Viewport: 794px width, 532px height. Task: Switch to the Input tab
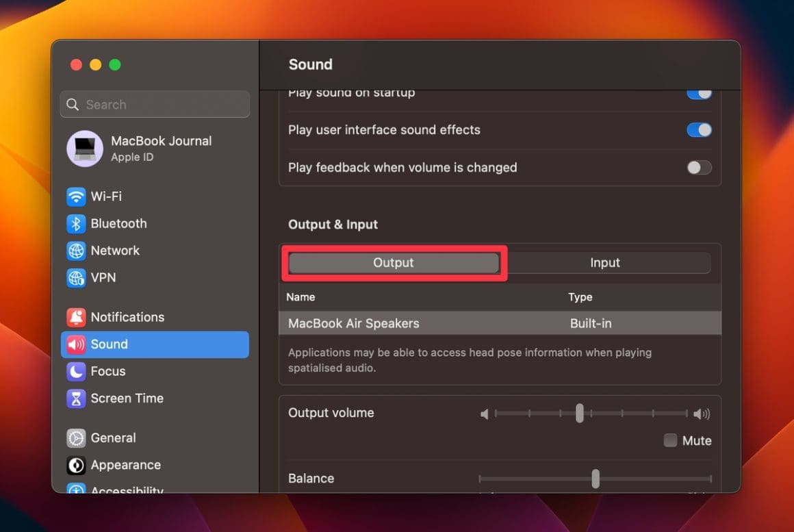(605, 262)
